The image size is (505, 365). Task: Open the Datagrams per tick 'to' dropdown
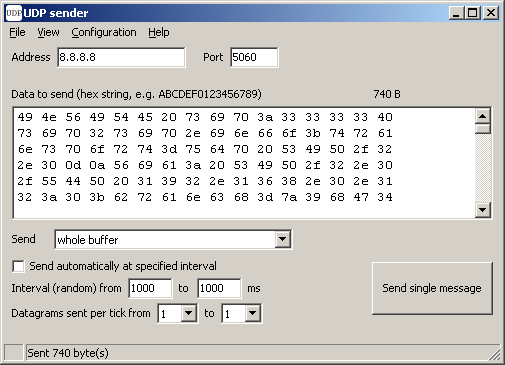(x=252, y=313)
